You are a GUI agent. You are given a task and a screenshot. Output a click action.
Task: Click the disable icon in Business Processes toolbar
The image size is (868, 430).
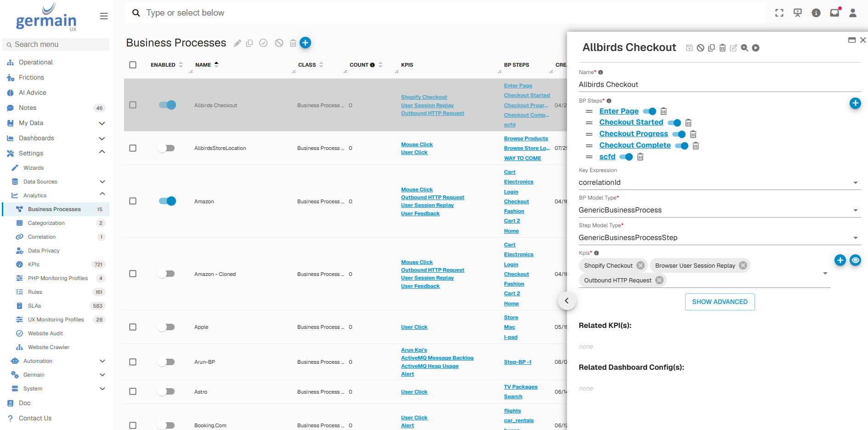[279, 43]
